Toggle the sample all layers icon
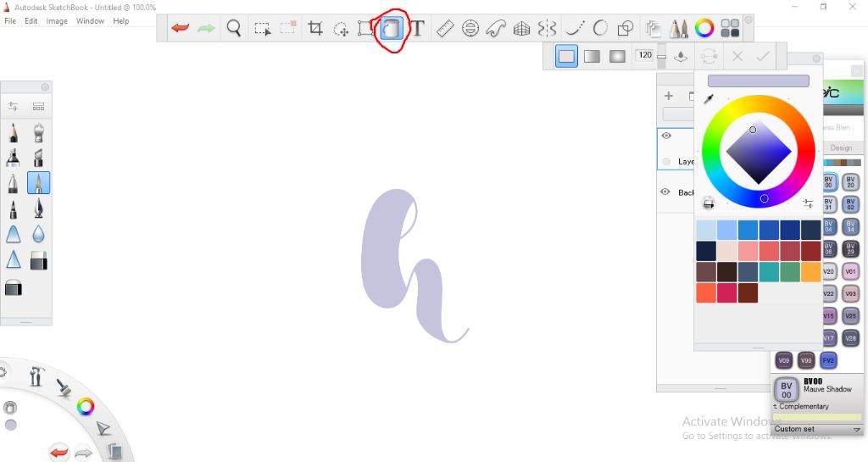868x462 pixels. (x=681, y=56)
